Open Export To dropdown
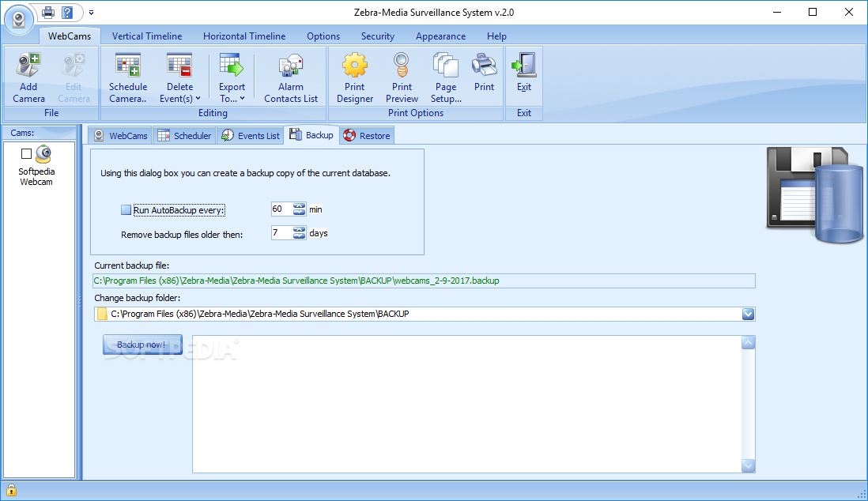The width and height of the screenshot is (868, 501). [232, 78]
